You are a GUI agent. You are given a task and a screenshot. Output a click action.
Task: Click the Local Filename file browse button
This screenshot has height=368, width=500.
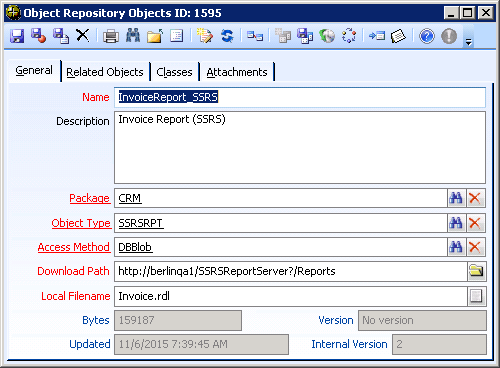pyautogui.click(x=476, y=296)
